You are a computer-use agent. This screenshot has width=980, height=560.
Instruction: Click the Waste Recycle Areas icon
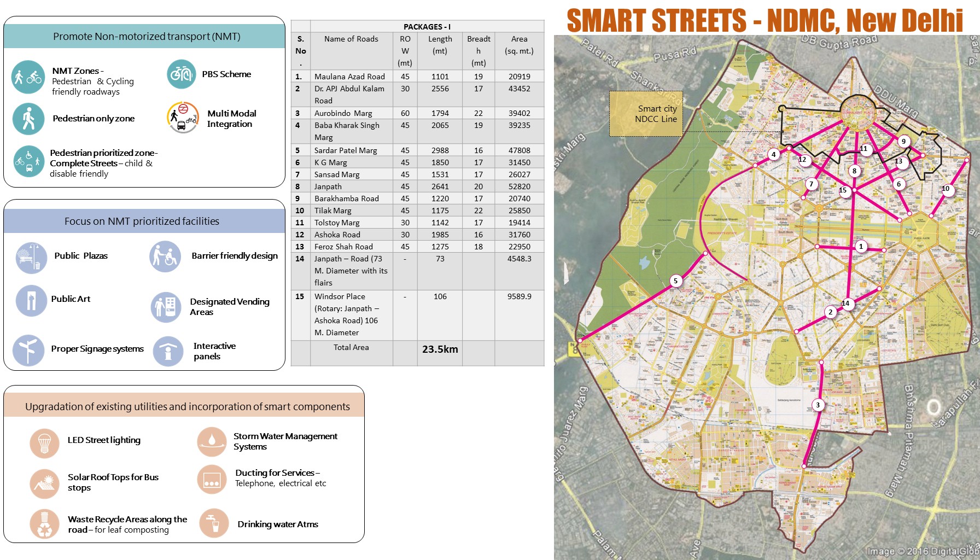click(44, 523)
